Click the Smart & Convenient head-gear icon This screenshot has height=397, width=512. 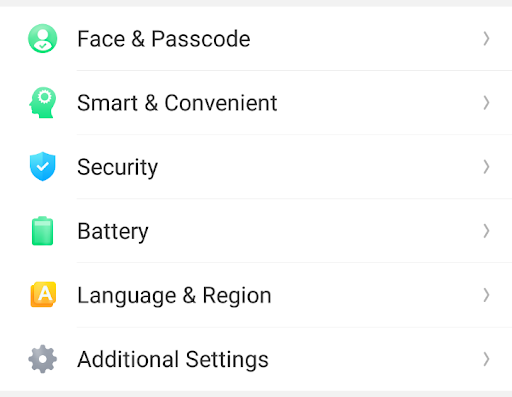(42, 102)
